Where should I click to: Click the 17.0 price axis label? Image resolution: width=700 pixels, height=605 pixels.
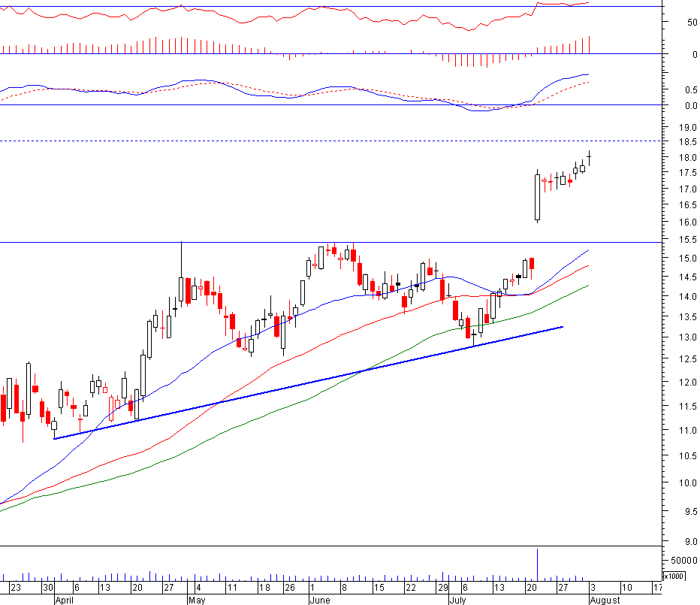688,189
